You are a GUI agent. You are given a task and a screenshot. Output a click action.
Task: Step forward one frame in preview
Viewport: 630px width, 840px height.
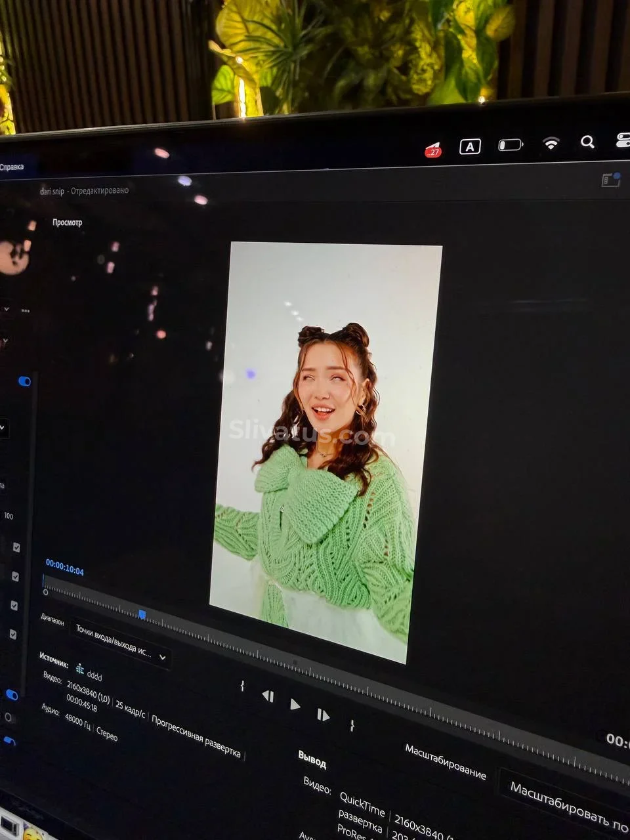pos(323,715)
